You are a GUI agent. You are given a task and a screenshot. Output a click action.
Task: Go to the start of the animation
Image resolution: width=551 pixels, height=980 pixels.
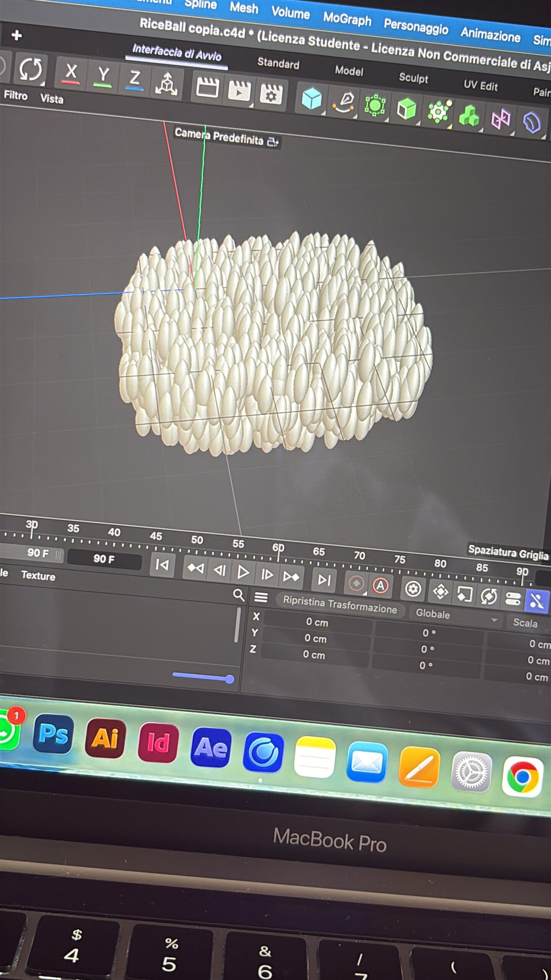(162, 564)
